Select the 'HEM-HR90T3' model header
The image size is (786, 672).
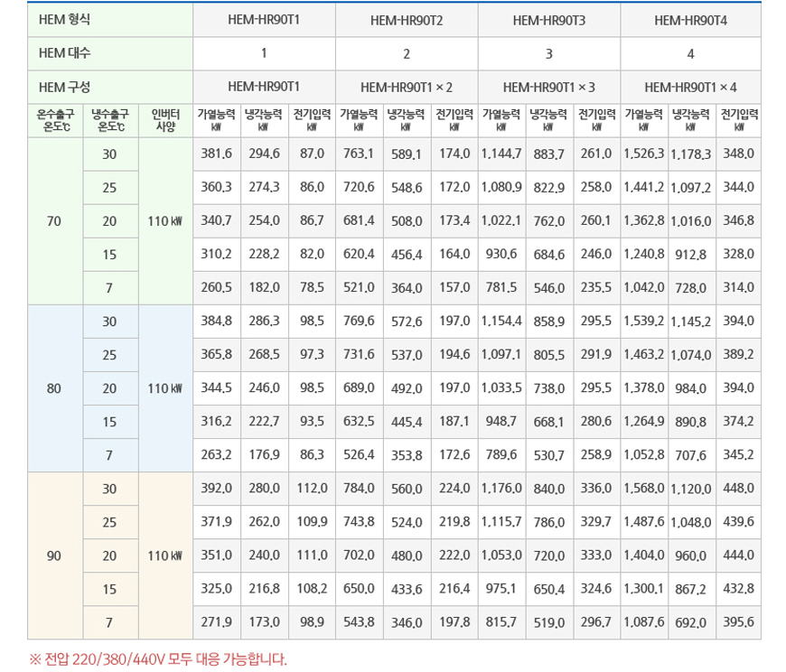(x=549, y=20)
